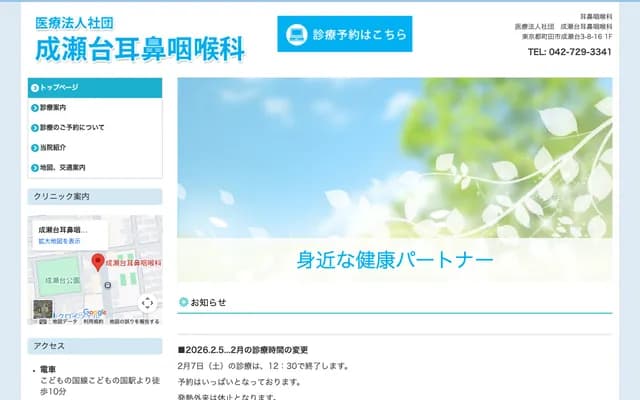Click 利用規約 link under the map

coord(93,322)
